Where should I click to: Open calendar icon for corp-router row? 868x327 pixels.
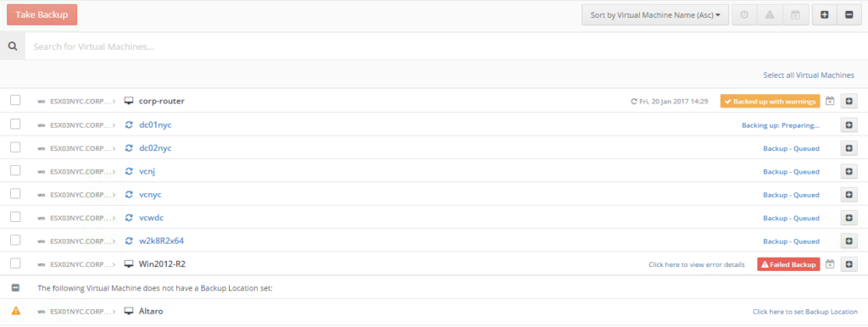830,102
